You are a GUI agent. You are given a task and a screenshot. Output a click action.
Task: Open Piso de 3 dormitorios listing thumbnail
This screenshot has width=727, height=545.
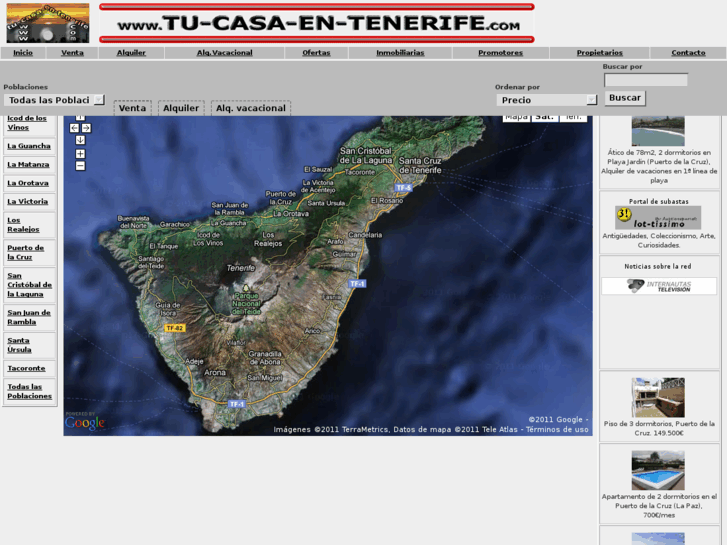pyautogui.click(x=658, y=398)
